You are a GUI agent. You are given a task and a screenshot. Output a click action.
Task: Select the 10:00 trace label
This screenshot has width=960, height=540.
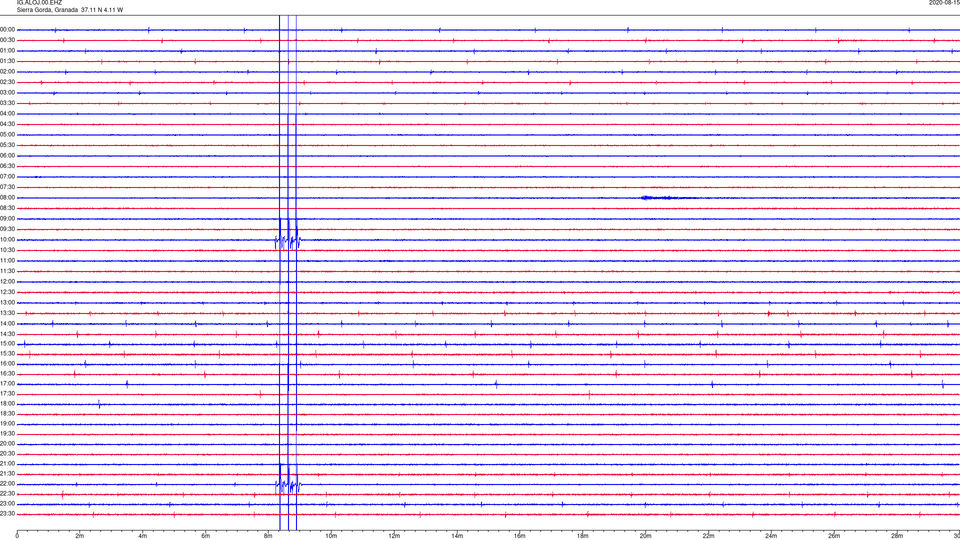pos(7,240)
